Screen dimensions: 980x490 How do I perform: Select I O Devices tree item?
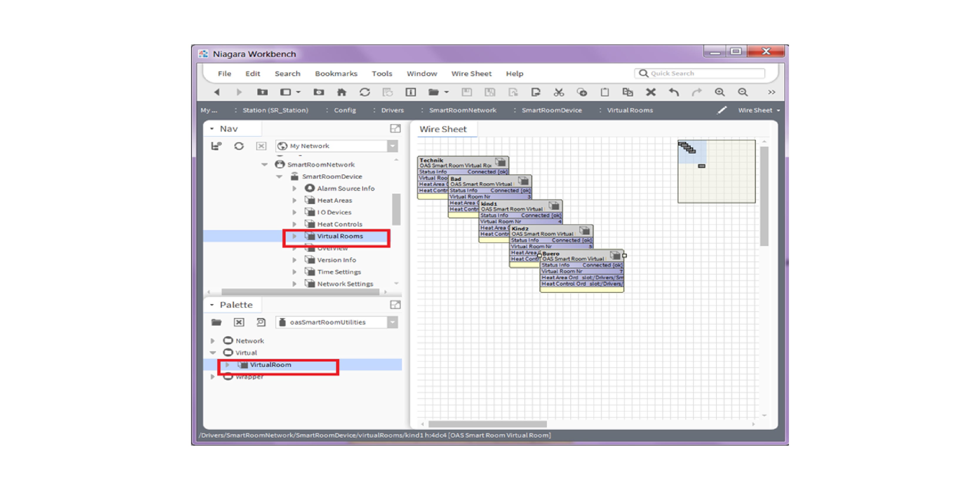pyautogui.click(x=334, y=212)
